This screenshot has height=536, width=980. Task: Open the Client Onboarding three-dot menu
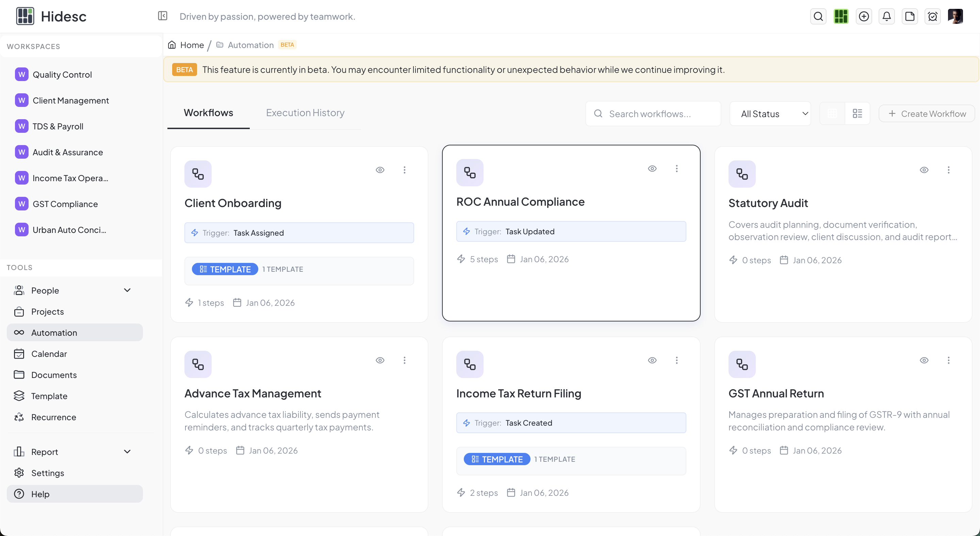pos(404,170)
